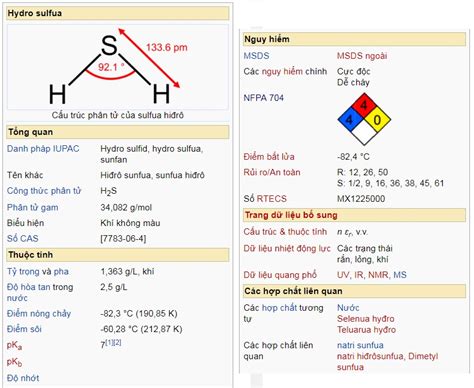This screenshot has width=474, height=388.
Task: Click the caption Cấu trúc phân tử của sulfua hiđrô
Action: click(x=118, y=115)
